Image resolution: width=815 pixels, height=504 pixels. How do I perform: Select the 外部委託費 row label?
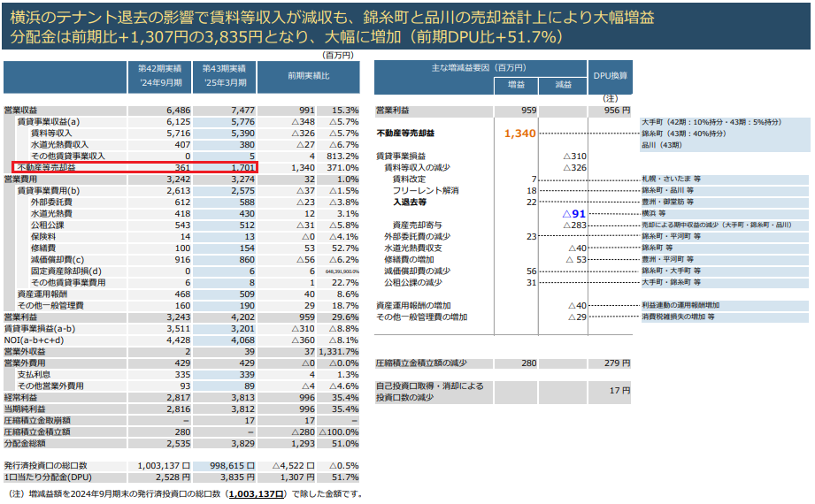(x=51, y=202)
